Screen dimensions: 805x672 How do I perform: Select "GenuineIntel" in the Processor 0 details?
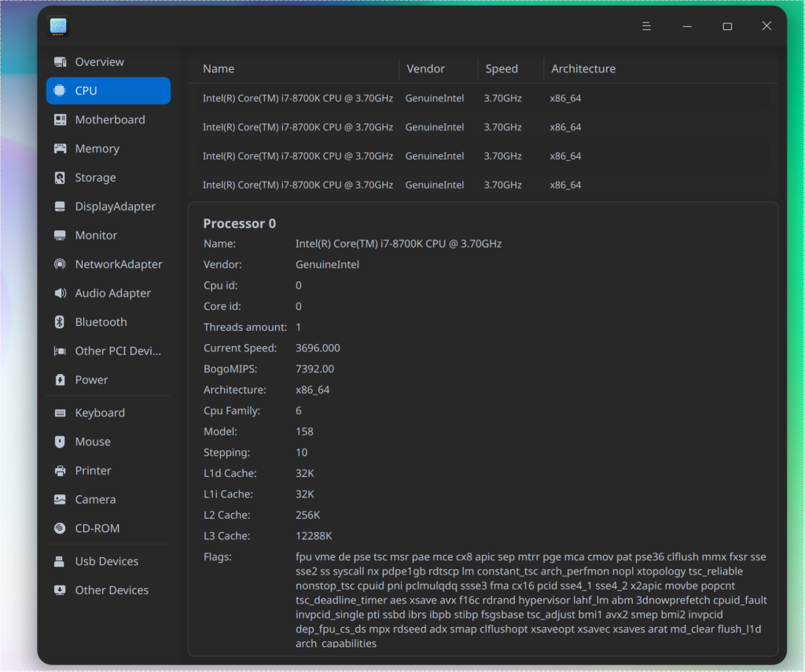click(x=327, y=265)
